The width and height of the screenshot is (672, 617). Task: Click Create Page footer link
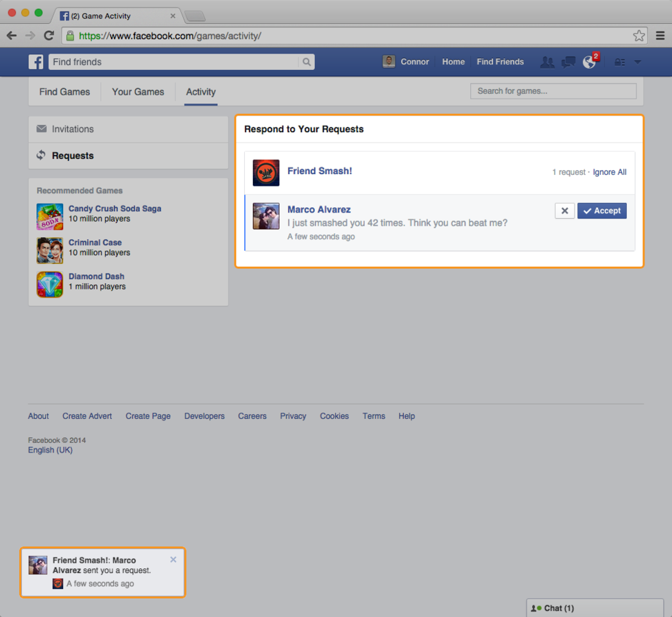pyautogui.click(x=148, y=416)
